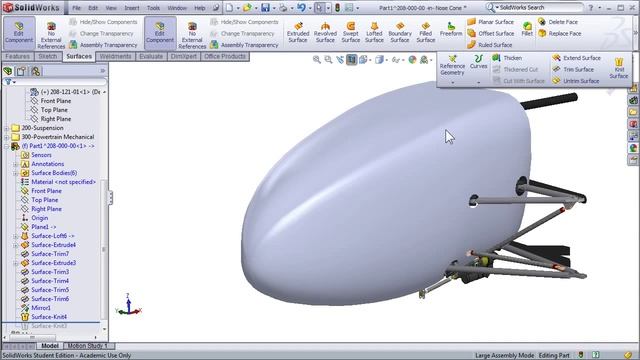Switch to the ConfigurationManager tab icon
The width and height of the screenshot is (640, 360).
pyautogui.click(x=36, y=71)
